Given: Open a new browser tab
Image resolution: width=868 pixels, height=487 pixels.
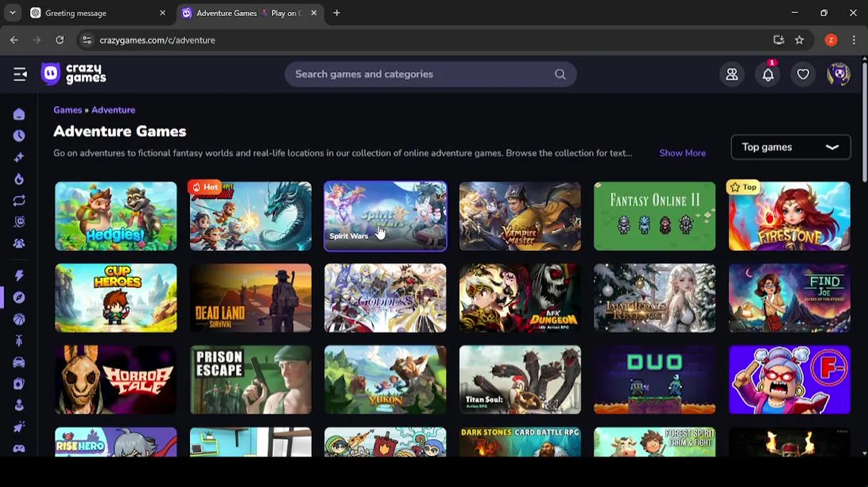Looking at the screenshot, I should click(337, 13).
